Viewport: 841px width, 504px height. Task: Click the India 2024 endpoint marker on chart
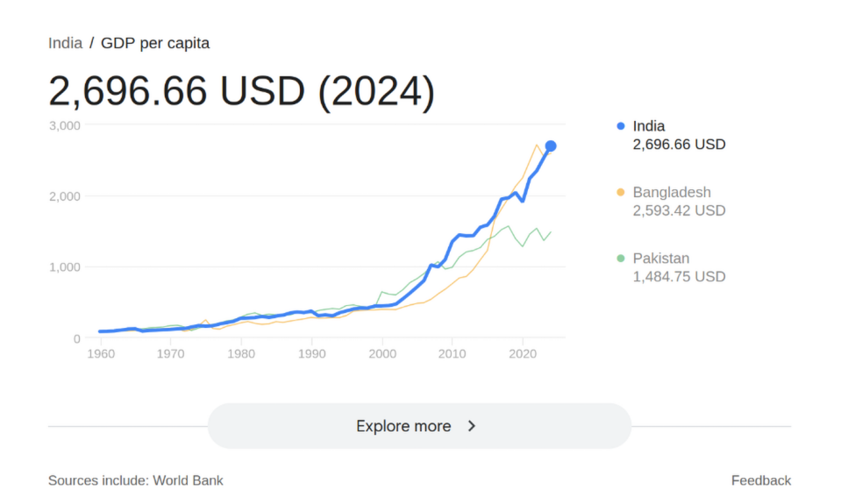551,146
